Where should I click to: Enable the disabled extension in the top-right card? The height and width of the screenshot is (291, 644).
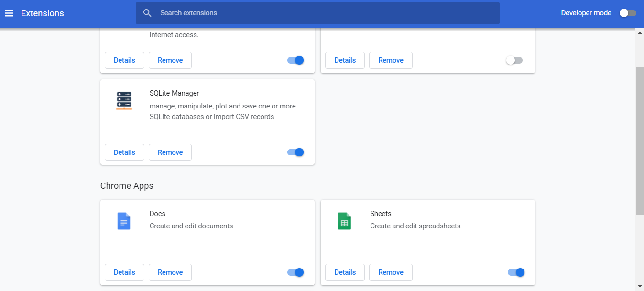click(514, 60)
